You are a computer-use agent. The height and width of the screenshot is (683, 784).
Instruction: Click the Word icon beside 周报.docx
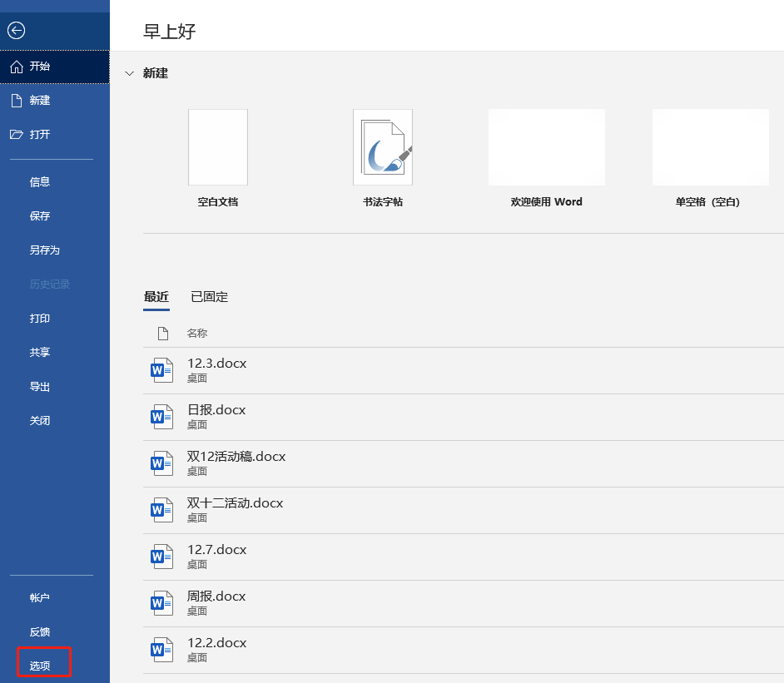coord(162,604)
